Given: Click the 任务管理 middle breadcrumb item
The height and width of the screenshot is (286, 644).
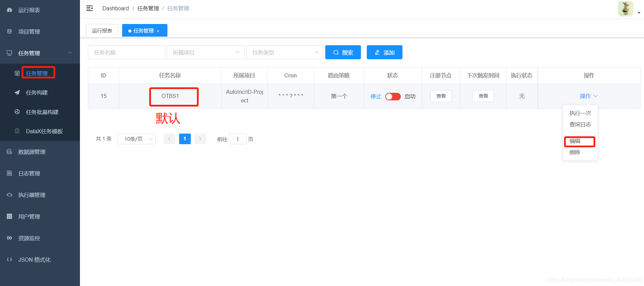Looking at the screenshot, I should (x=148, y=8).
